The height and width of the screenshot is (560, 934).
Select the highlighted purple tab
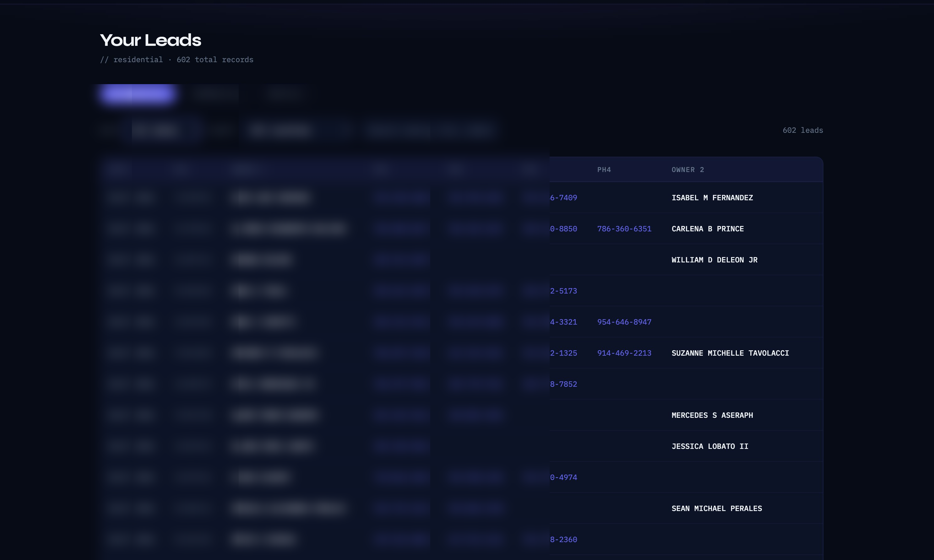pyautogui.click(x=137, y=94)
